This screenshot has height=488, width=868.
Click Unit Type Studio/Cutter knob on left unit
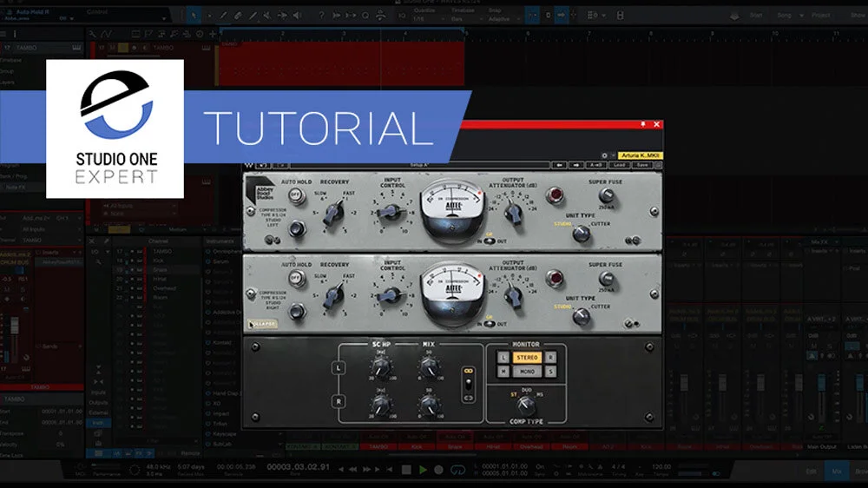click(581, 234)
